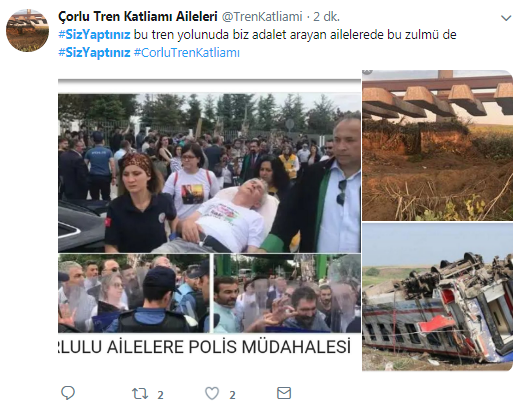Open the overturned train wagon photo

437,297
